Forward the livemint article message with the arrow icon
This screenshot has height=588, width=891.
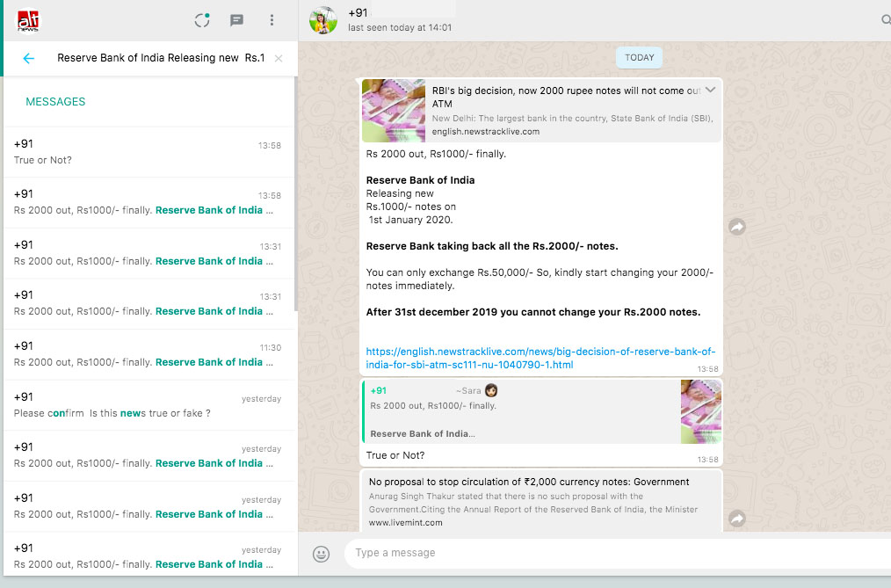[737, 519]
